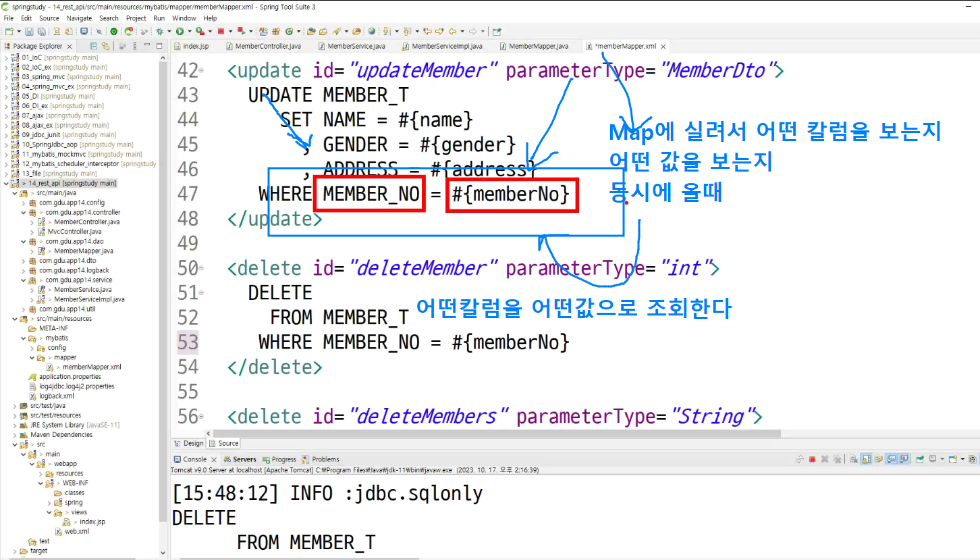Switch to the Design view tab
The width and height of the screenshot is (980, 560).
pos(188,443)
